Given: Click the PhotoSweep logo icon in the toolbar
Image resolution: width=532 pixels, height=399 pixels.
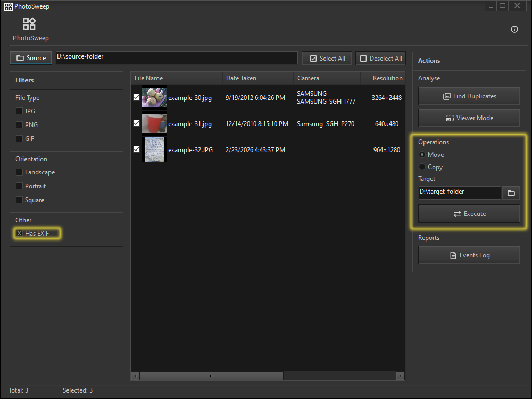Looking at the screenshot, I should (x=29, y=23).
